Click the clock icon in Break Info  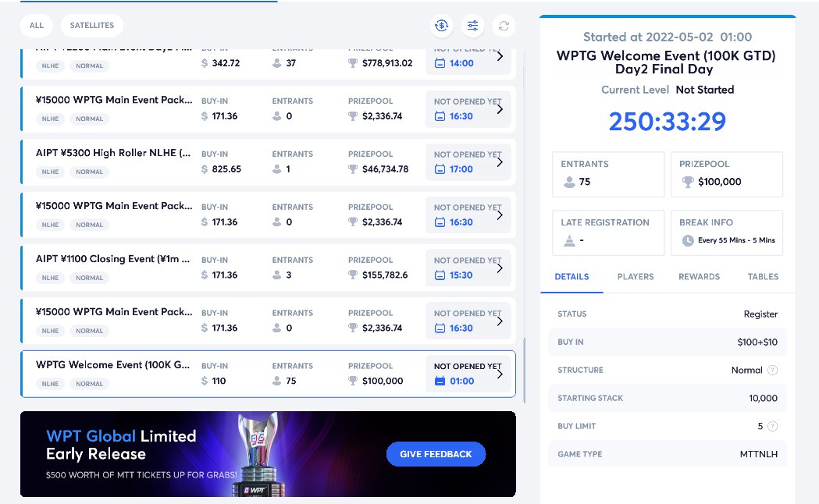688,240
